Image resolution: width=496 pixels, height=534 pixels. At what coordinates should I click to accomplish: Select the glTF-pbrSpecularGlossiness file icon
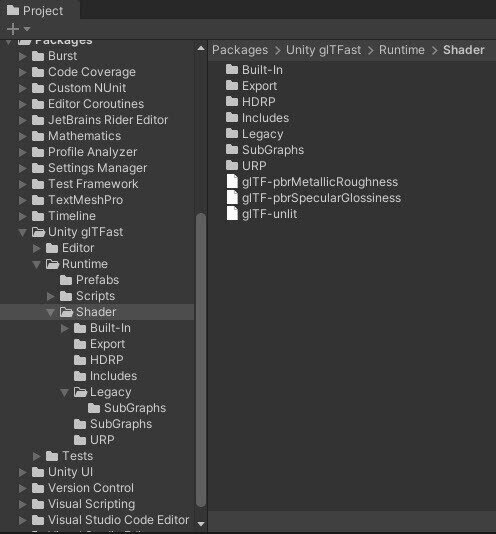(x=232, y=198)
